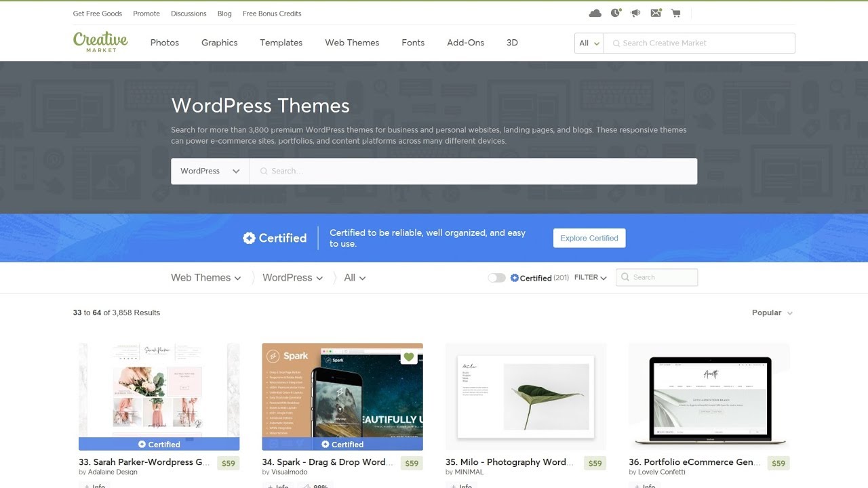Image resolution: width=868 pixels, height=488 pixels.
Task: Visit the Visualmodo shop link
Action: [290, 472]
